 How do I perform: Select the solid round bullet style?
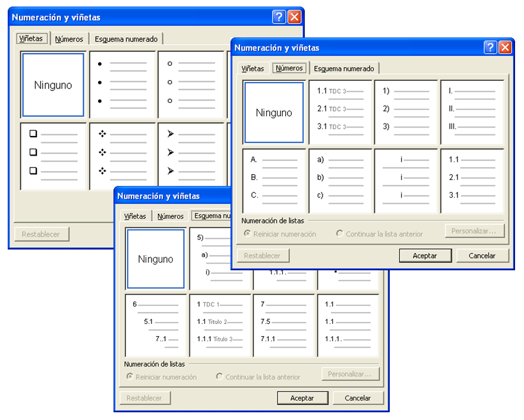[x=123, y=83]
